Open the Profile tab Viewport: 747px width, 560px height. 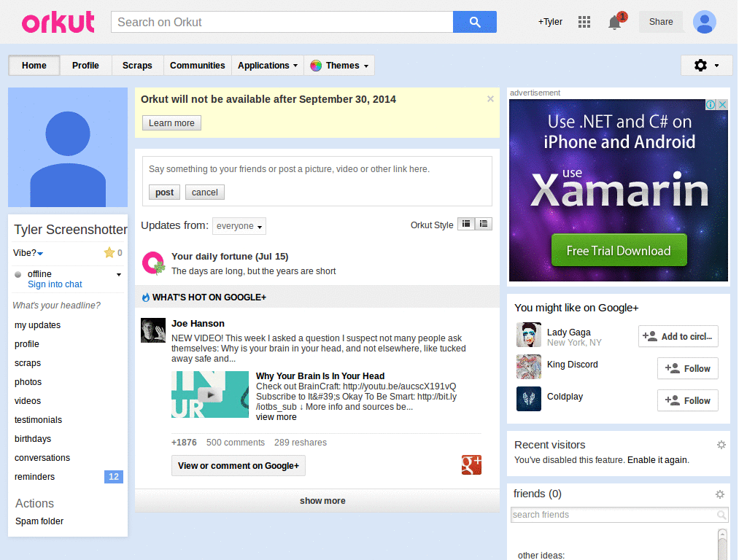pos(86,66)
